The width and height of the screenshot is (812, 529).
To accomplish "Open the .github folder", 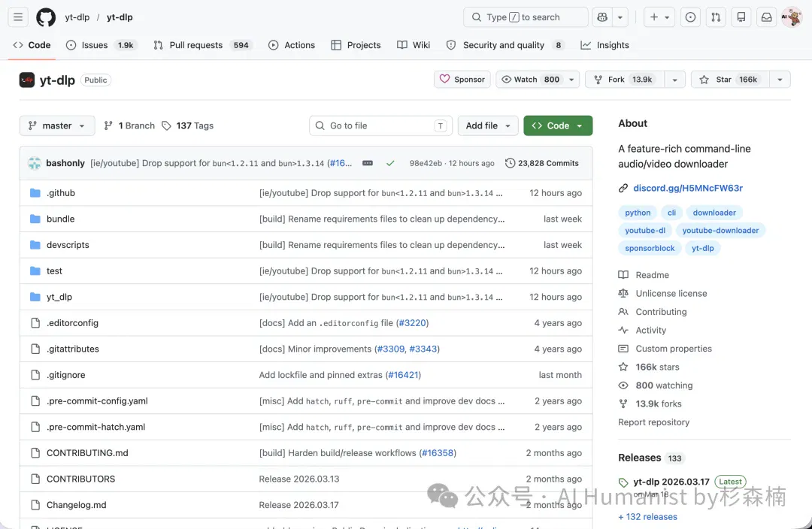I will (x=61, y=192).
